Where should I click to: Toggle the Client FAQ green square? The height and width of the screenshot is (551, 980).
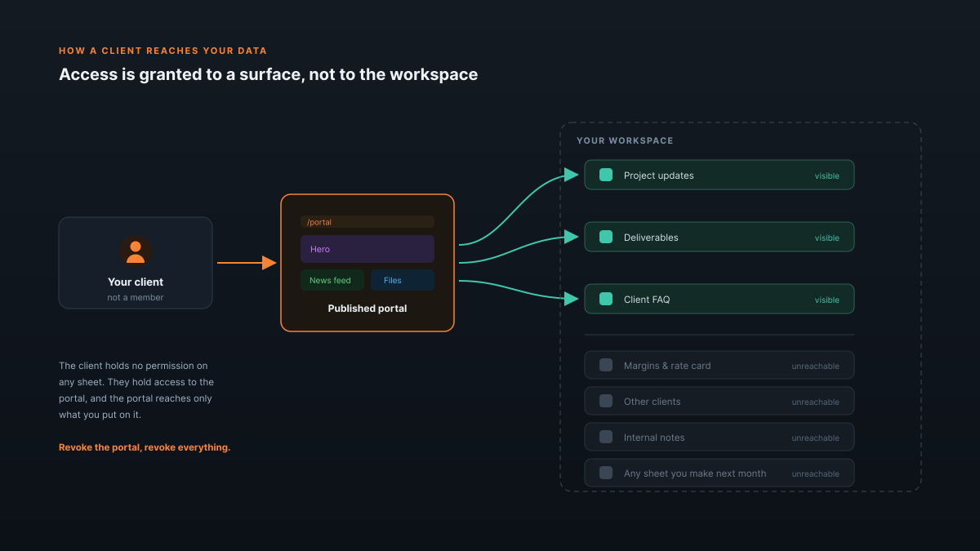(x=606, y=299)
